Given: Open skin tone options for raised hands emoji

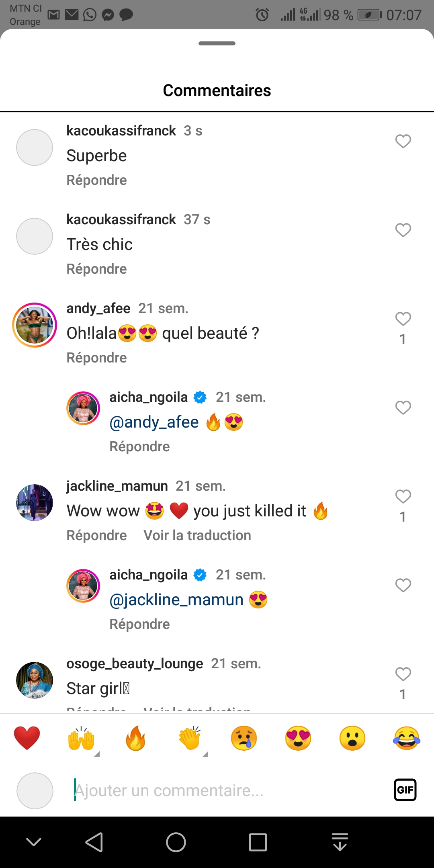Looking at the screenshot, I should pyautogui.click(x=96, y=754).
